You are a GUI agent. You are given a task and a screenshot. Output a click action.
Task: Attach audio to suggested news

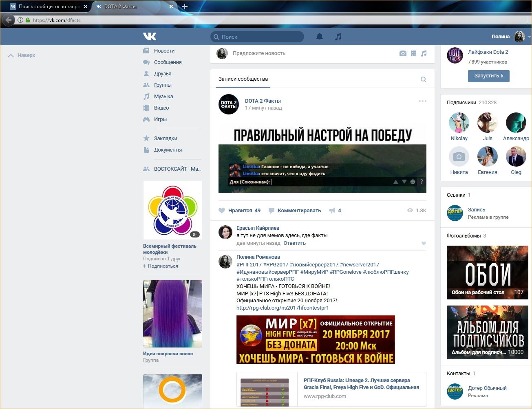click(424, 53)
